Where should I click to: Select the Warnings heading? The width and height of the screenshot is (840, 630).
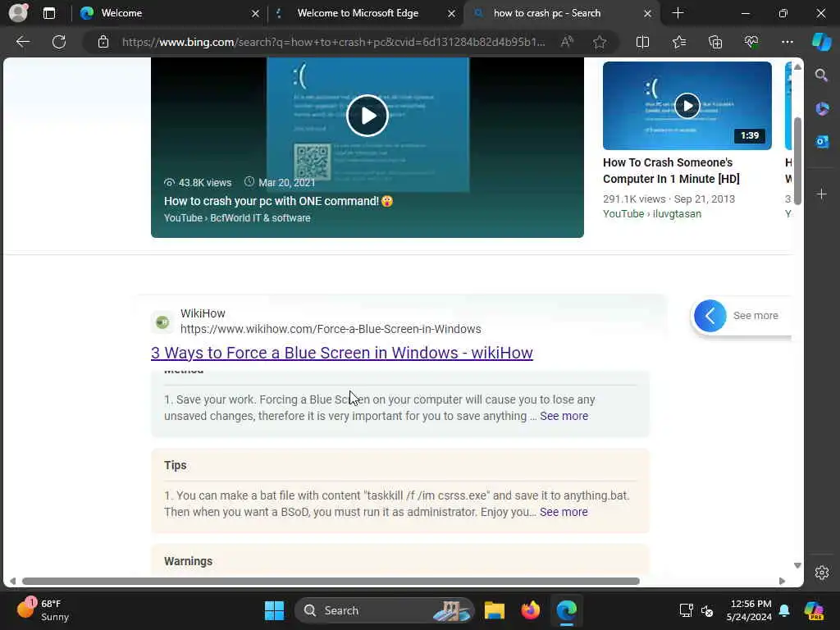[188, 561]
